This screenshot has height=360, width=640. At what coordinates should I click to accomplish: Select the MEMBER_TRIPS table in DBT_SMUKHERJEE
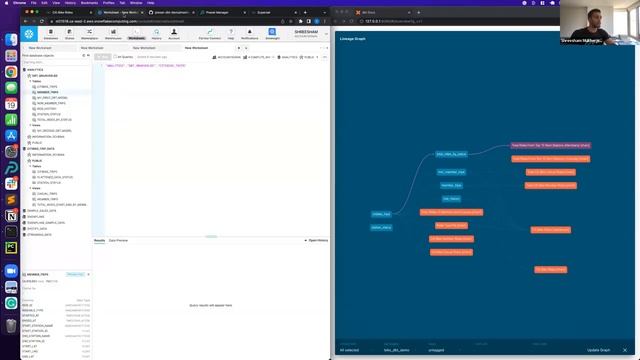(x=48, y=92)
